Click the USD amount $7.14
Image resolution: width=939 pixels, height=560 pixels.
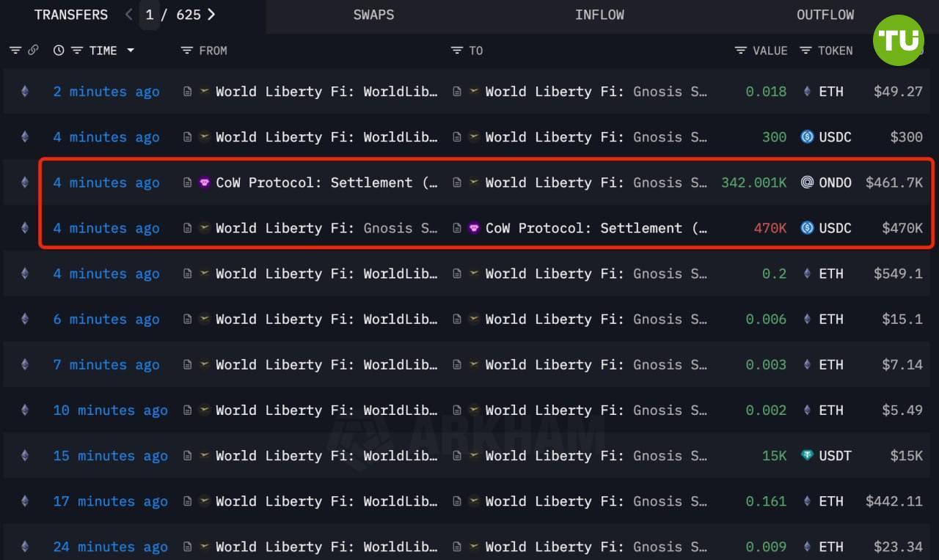[902, 364]
